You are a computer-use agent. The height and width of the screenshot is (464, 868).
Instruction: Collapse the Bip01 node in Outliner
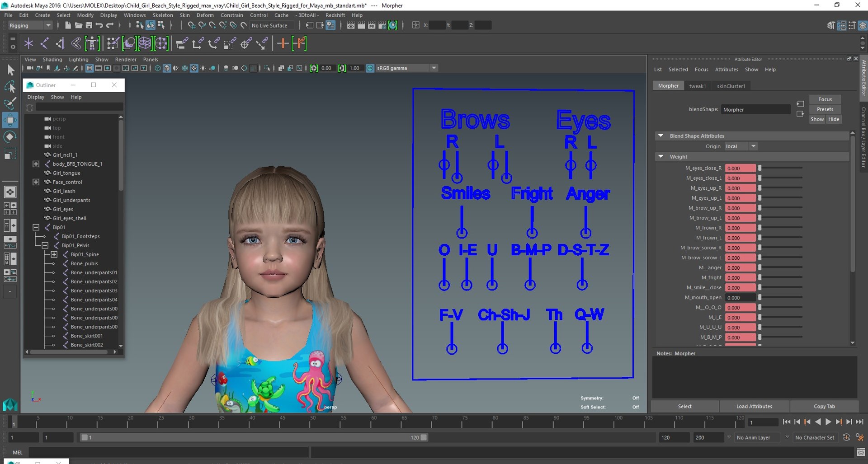coord(36,227)
